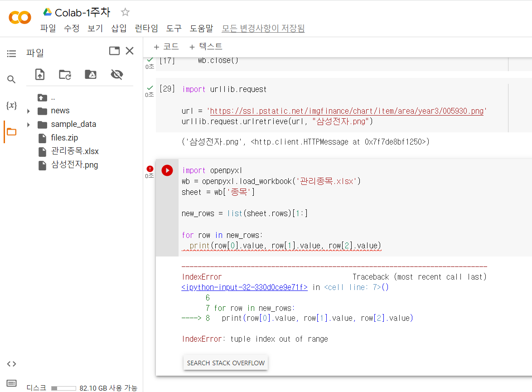This screenshot has width=532, height=392.
Task: Open the file pane in a new window
Action: point(114,51)
